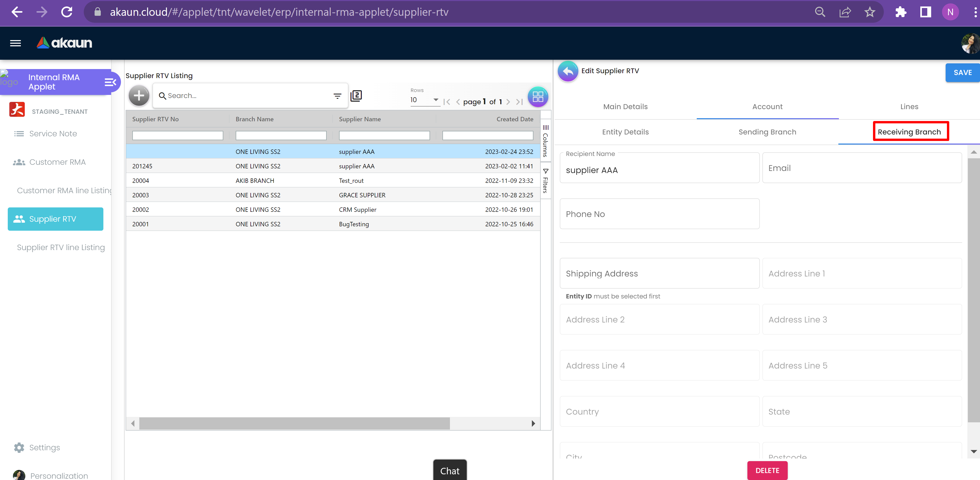Open the Shipping Address dropdown field
Screen dimensions: 980x480
pyautogui.click(x=659, y=273)
